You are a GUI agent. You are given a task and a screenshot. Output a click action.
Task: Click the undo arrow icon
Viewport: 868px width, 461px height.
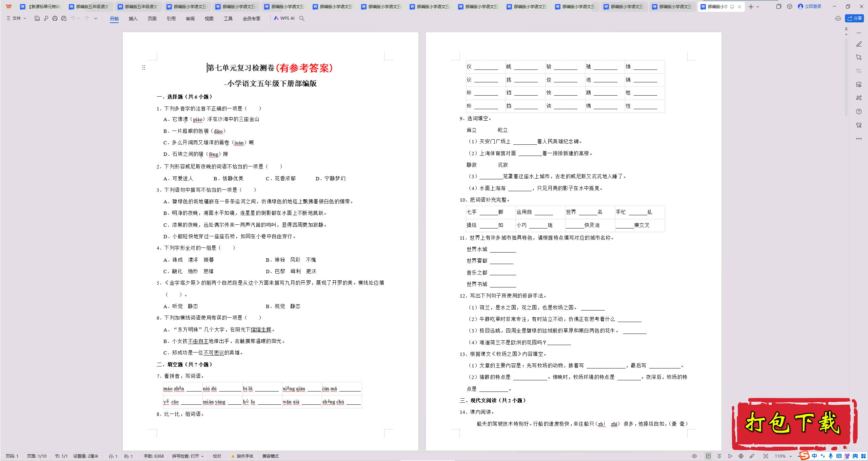73,18
